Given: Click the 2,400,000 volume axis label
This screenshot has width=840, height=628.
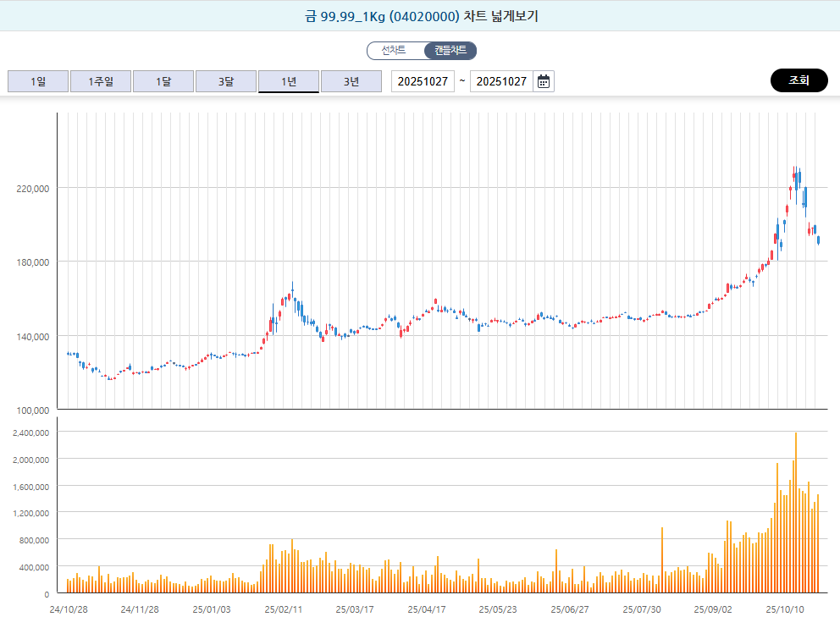Looking at the screenshot, I should pos(28,432).
